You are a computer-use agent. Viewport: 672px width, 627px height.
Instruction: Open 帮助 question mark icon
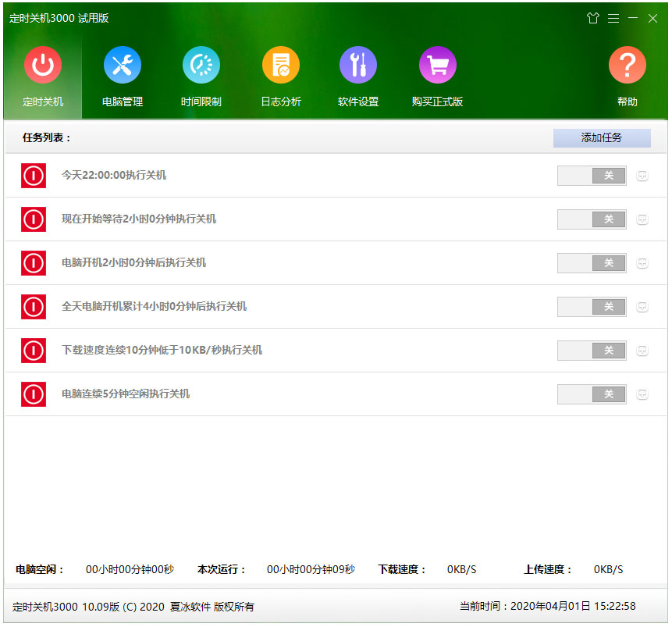627,66
